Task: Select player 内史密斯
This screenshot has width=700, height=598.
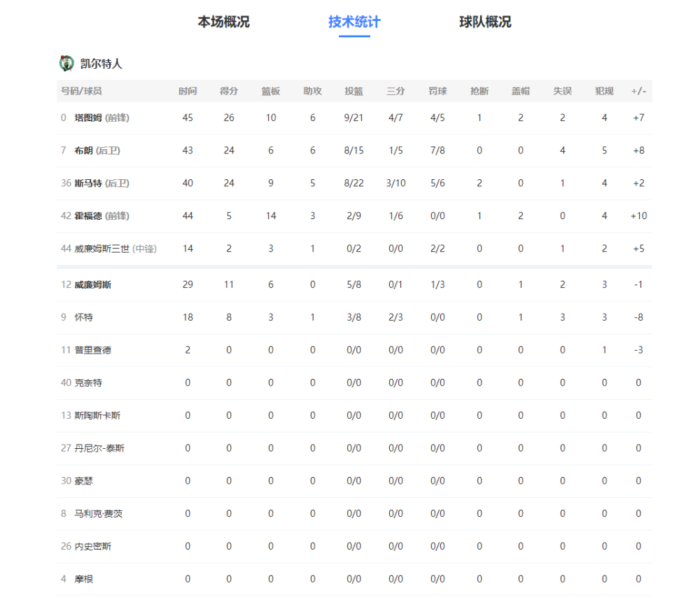Action: pos(92,546)
